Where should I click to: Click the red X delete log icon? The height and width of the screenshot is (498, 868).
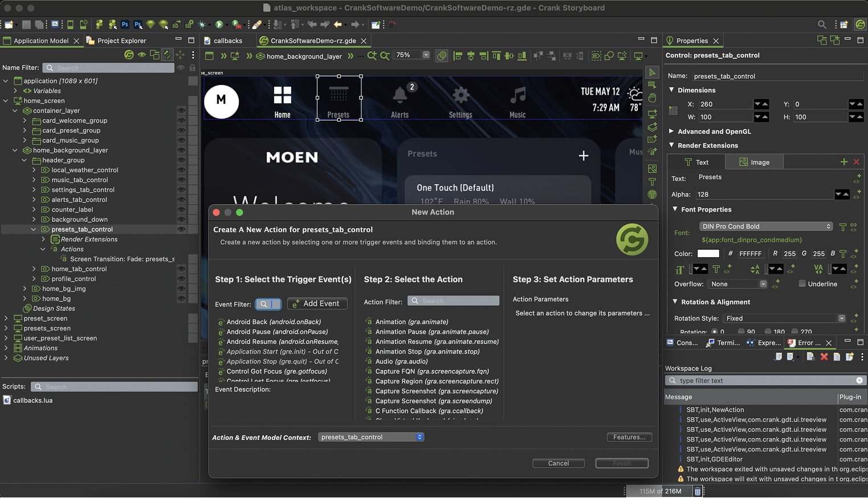(824, 357)
